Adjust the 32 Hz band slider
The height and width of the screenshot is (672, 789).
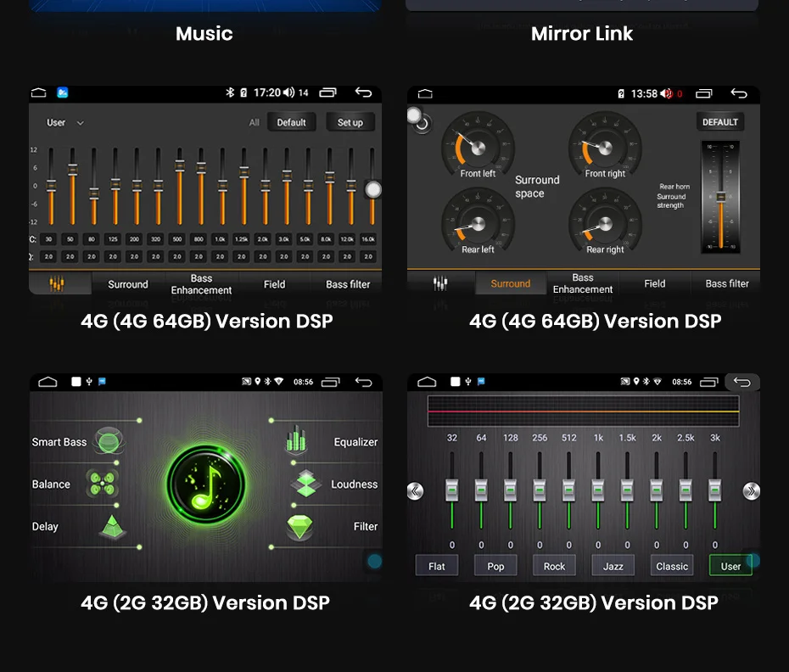452,490
